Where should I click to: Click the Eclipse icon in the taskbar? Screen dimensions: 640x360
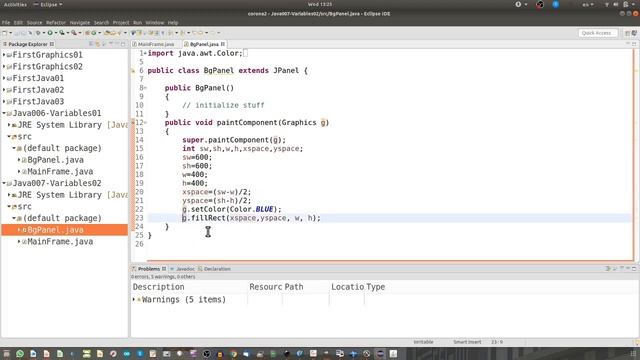click(x=380, y=354)
